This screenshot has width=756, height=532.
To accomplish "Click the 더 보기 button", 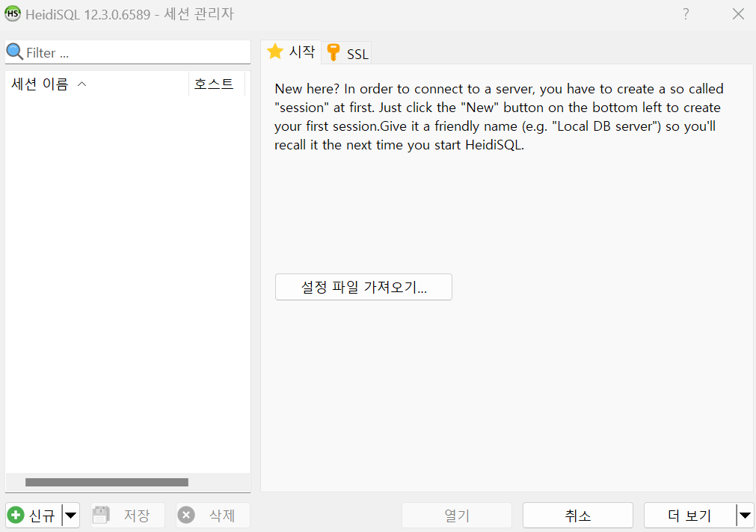I will pyautogui.click(x=690, y=515).
